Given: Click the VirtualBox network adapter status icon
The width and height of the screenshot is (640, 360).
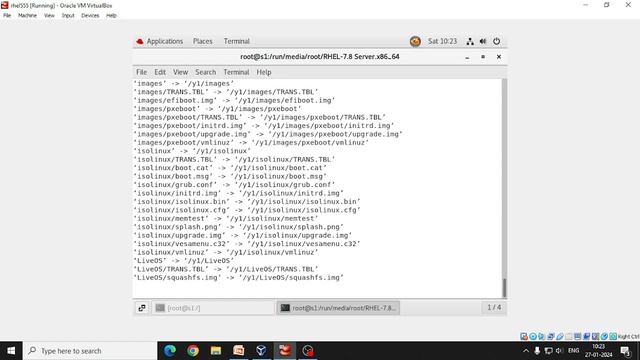Looking at the screenshot, I should point(551,336).
